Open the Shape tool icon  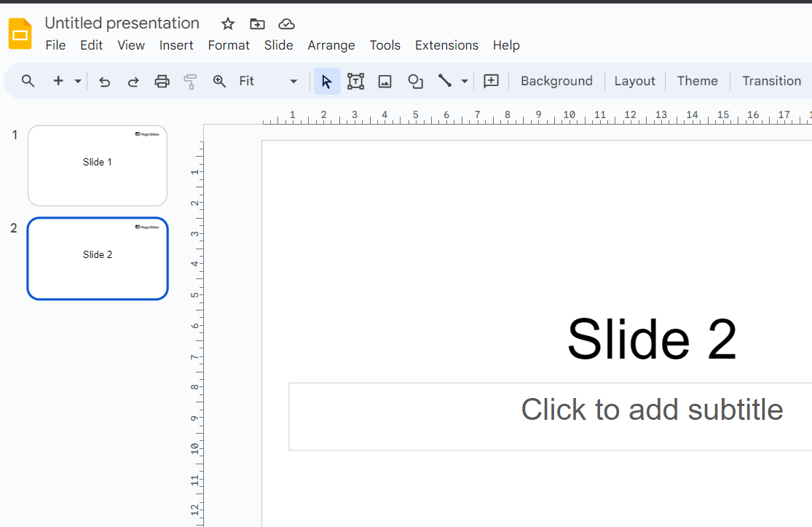(415, 82)
